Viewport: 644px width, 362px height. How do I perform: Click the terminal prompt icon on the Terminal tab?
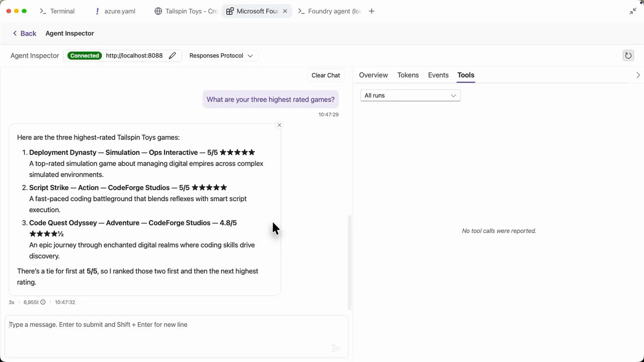tap(43, 11)
